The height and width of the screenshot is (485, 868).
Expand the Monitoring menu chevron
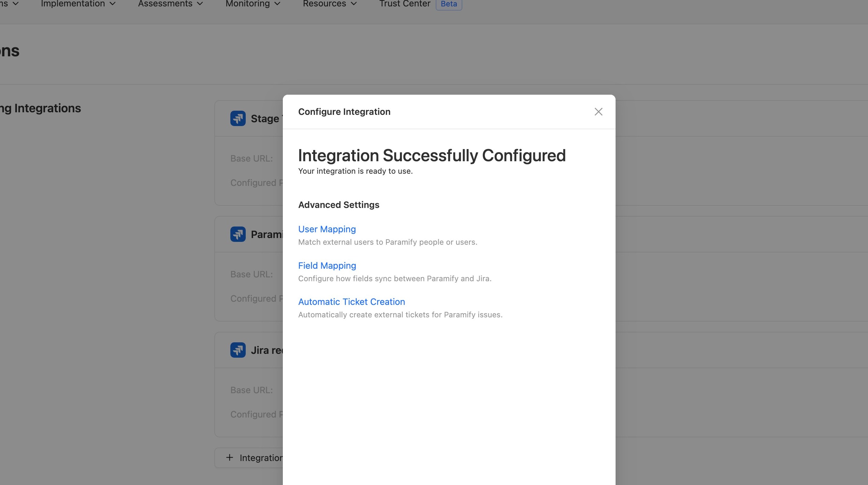coord(278,4)
